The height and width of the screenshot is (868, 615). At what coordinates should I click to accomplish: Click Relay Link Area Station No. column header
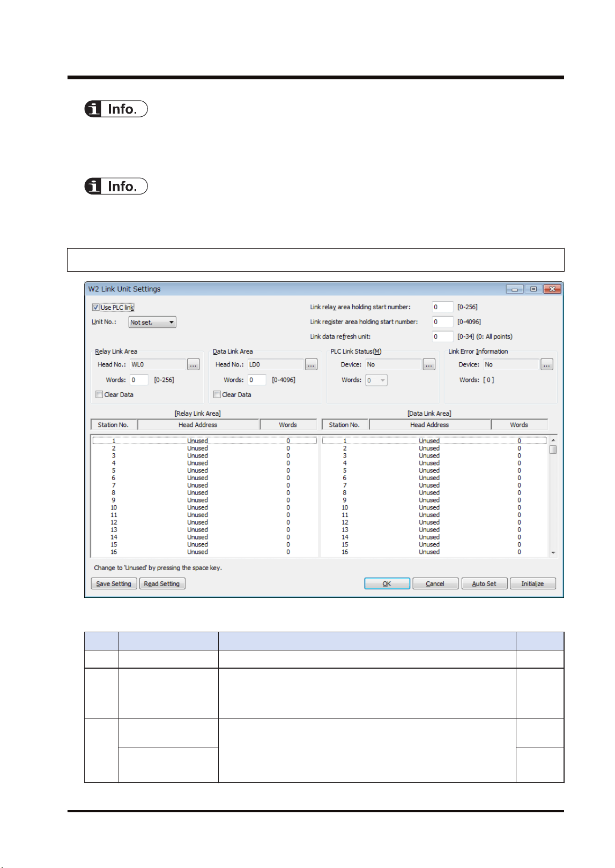113,425
